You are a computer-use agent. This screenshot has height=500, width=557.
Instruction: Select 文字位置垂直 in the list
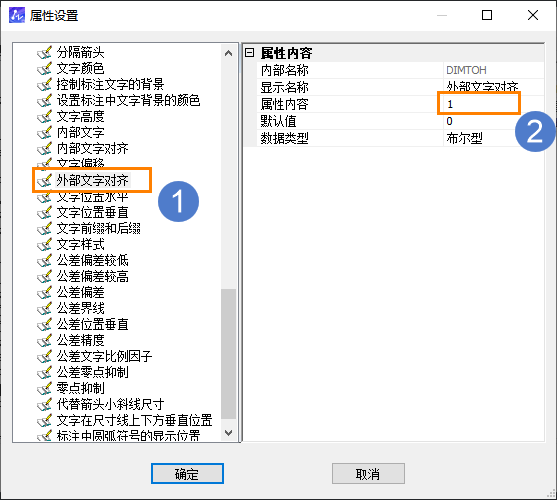(92, 212)
